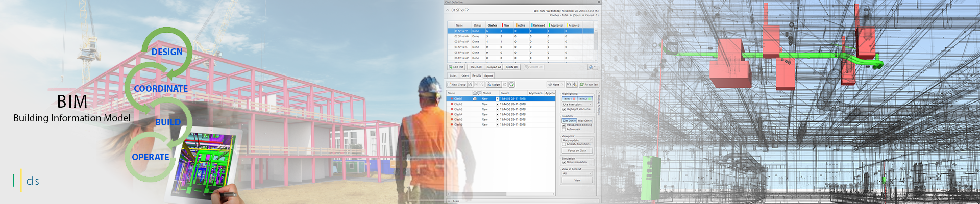This screenshot has height=204, width=980.
Task: Open the Use item colors dropdown
Action: (577, 104)
